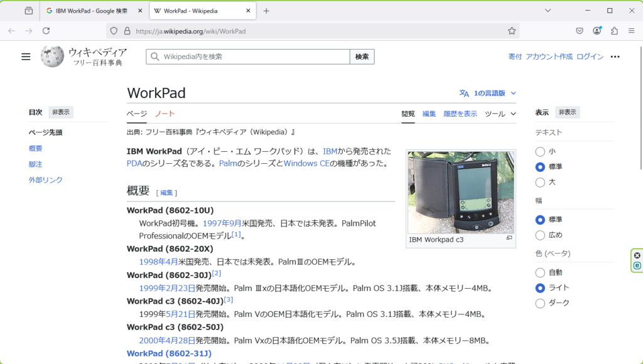
Task: Select the 広め width radio button
Action: click(x=540, y=235)
